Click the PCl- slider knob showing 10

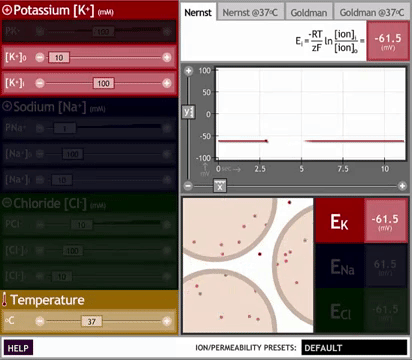coord(81,225)
